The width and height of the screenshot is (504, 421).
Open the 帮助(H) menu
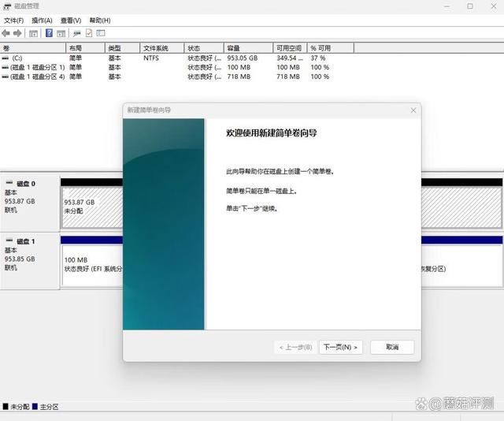pos(99,20)
